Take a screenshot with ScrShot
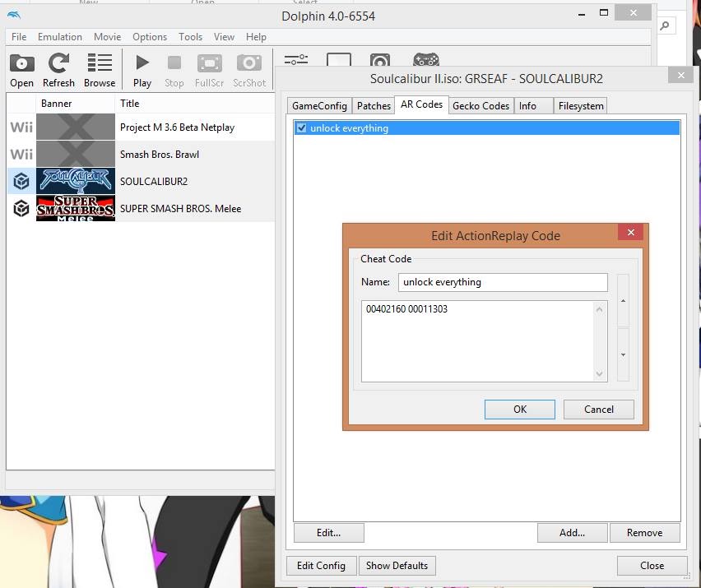 (249, 71)
